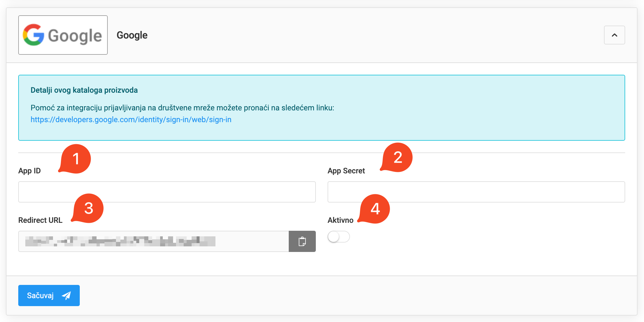Click the Google heading text
This screenshot has width=644, height=322.
pyautogui.click(x=132, y=35)
